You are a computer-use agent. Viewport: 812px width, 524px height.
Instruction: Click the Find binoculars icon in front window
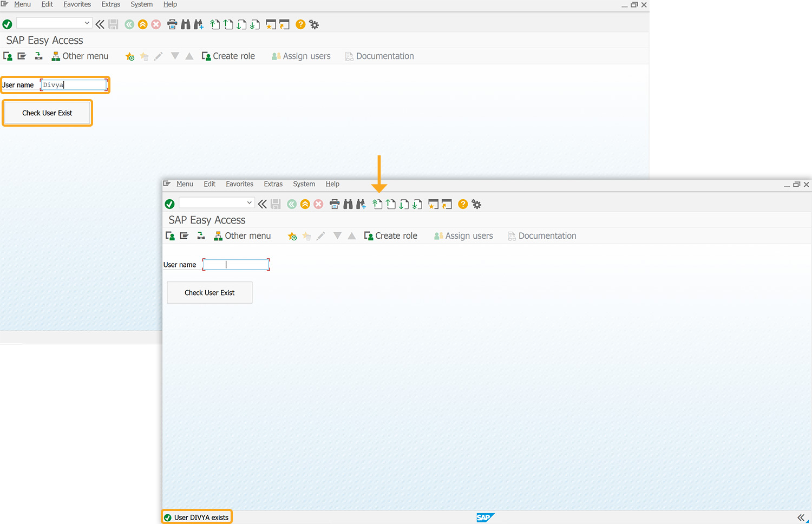click(x=348, y=204)
